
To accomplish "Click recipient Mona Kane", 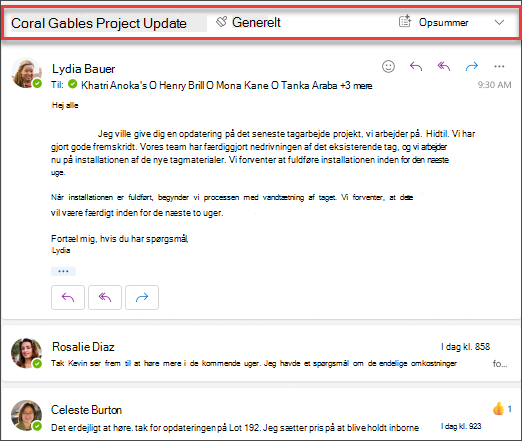I will coord(243,85).
